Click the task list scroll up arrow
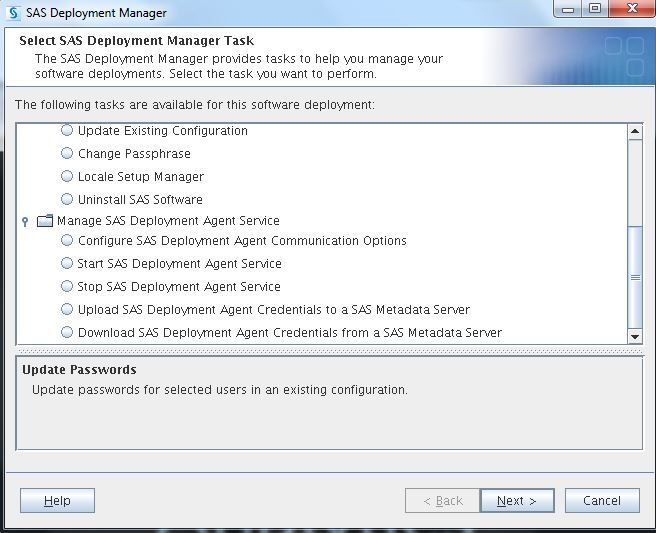The image size is (656, 533). pos(635,132)
